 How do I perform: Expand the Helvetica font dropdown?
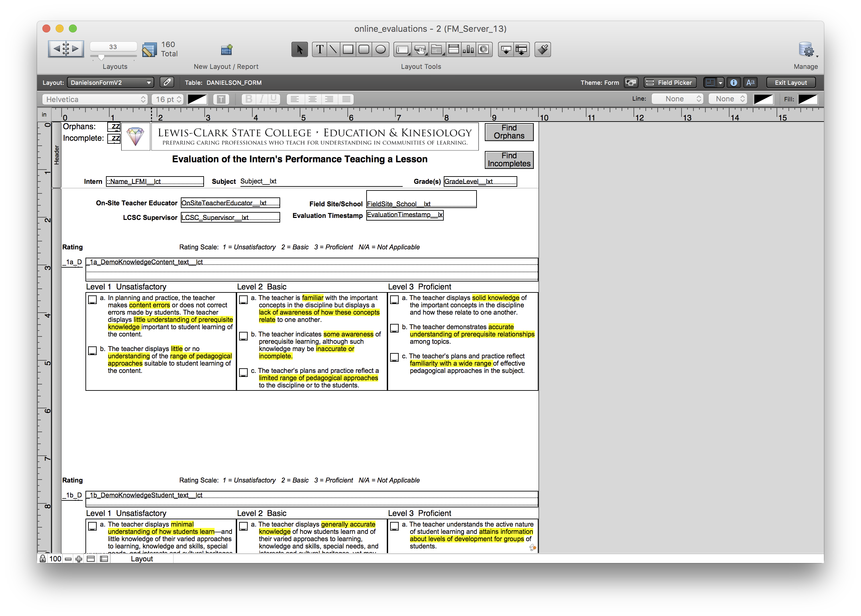94,99
